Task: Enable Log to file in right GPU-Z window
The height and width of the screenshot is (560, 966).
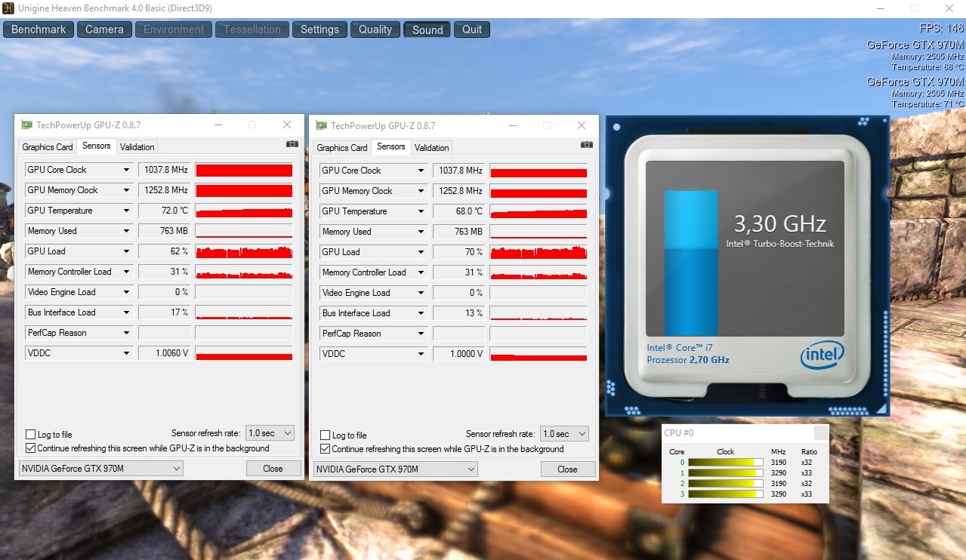Action: coord(326,435)
